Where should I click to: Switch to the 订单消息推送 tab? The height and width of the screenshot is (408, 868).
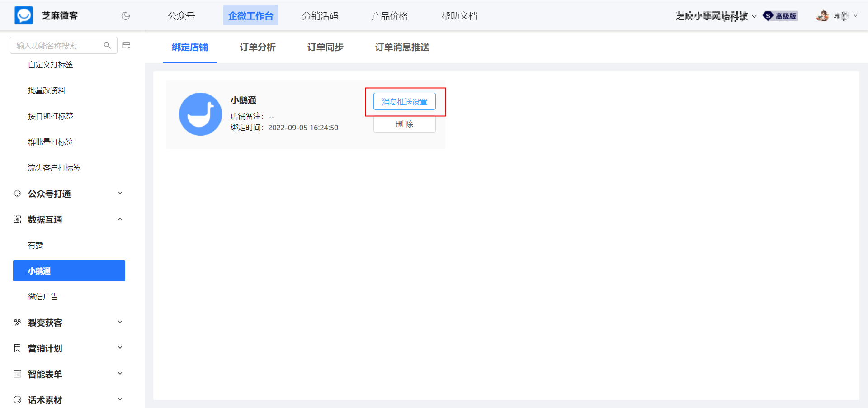(x=402, y=47)
